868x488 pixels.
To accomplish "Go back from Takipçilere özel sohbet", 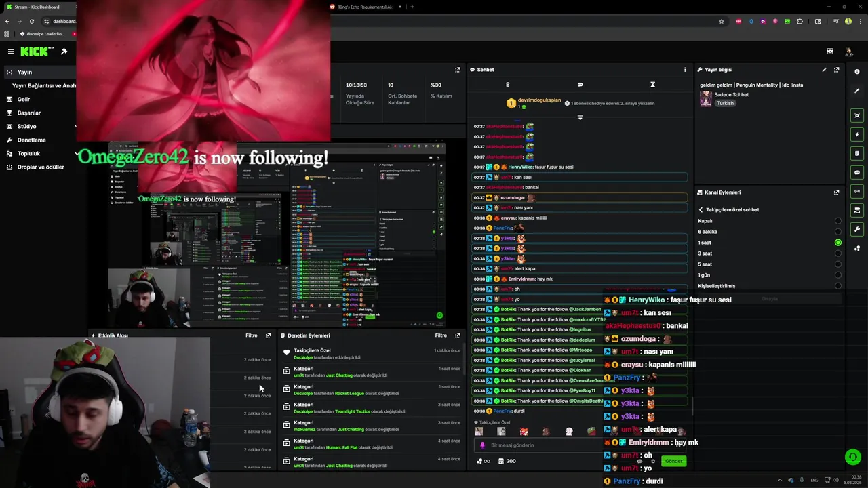I will click(x=701, y=210).
